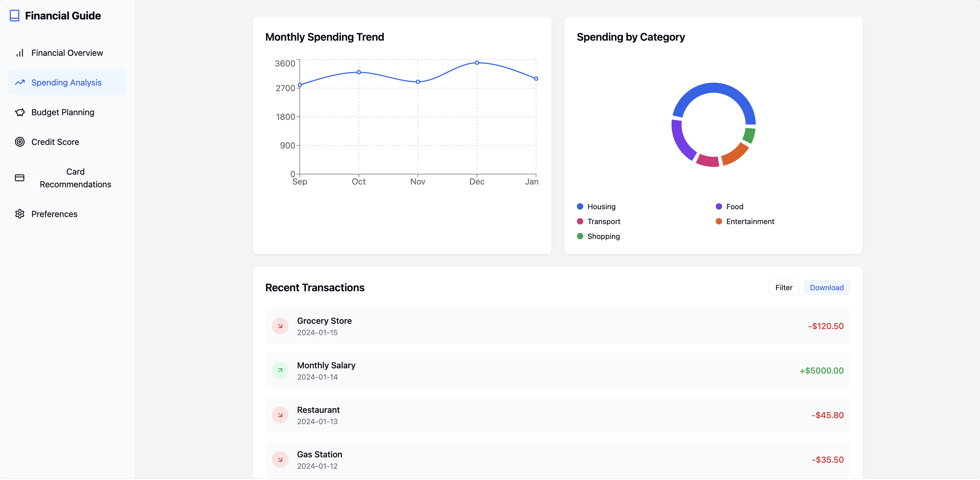Click the Financial Guide book logo icon
Viewport: 980px width, 480px height.
[14, 16]
